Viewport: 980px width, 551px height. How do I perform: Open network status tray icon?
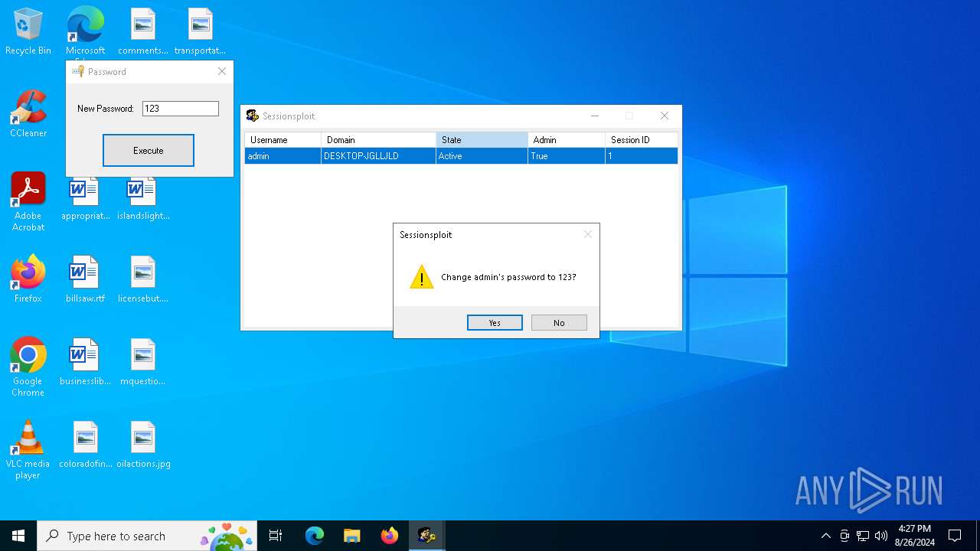(863, 536)
